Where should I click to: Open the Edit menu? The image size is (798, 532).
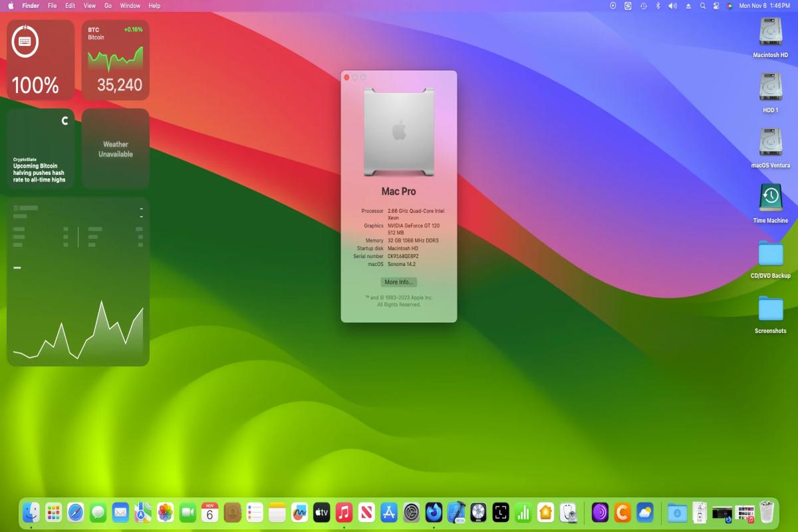click(x=70, y=5)
